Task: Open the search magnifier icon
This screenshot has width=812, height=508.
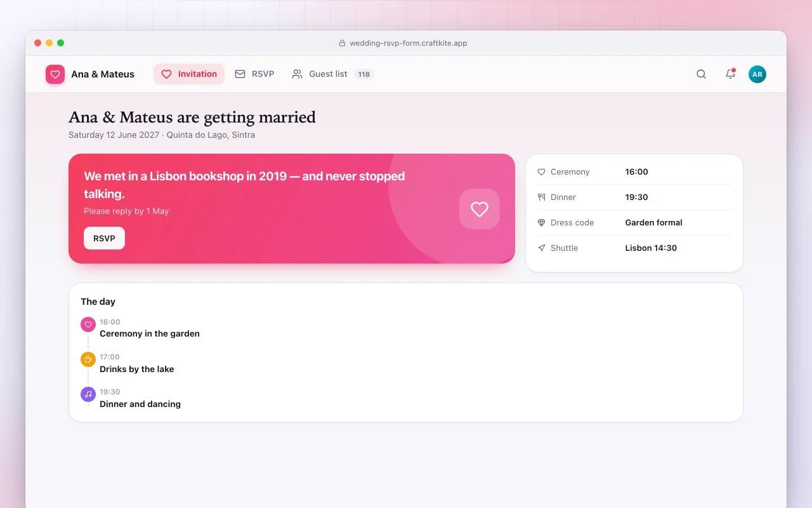Action: pyautogui.click(x=701, y=74)
